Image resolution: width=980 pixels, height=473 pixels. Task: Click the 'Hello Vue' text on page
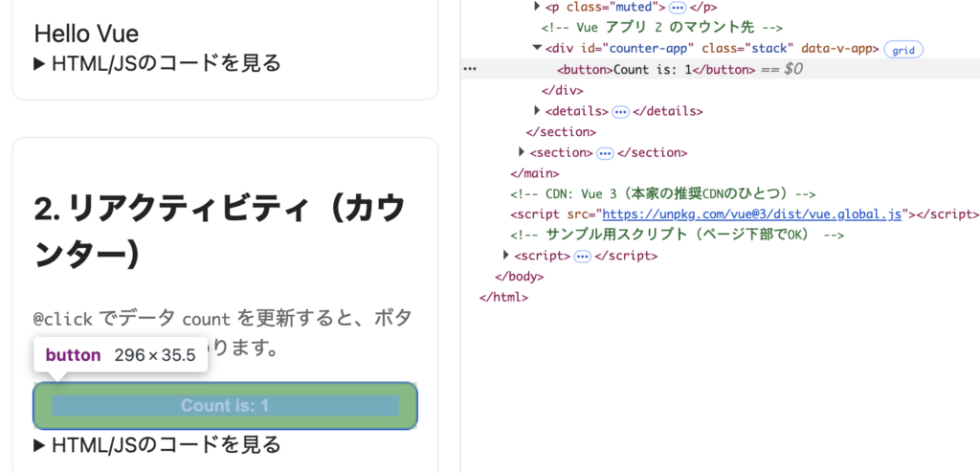point(86,34)
